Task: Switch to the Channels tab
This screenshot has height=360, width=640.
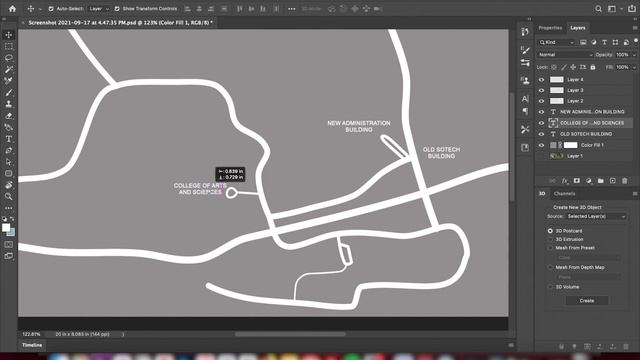Action: (x=564, y=193)
